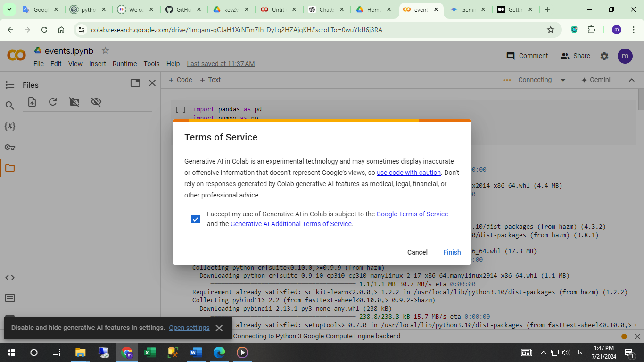The width and height of the screenshot is (644, 362).
Task: Open the File menu
Action: tap(39, 64)
